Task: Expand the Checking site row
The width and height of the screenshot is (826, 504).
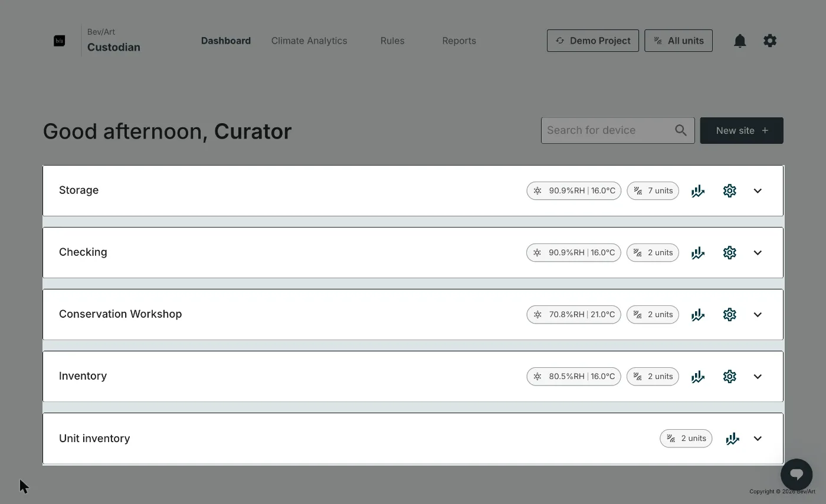Action: click(x=758, y=253)
